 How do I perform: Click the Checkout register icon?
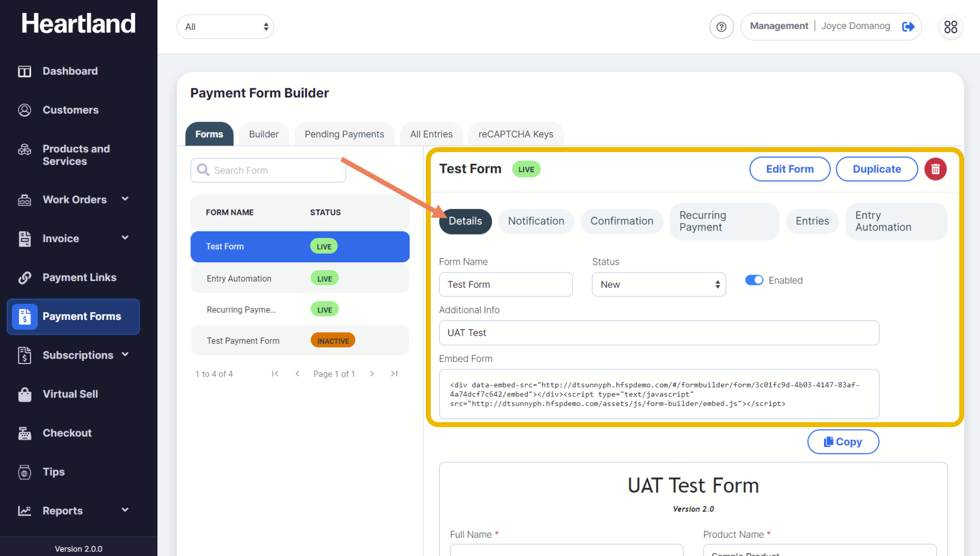point(25,433)
